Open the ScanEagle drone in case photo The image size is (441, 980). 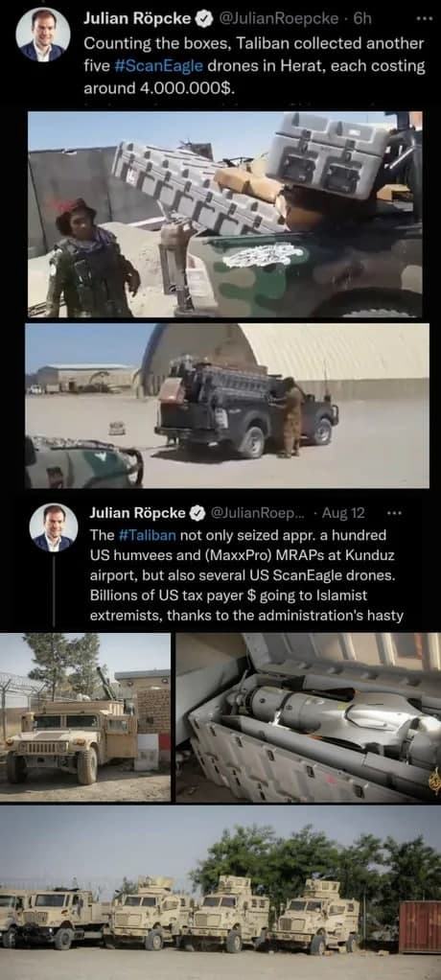point(308,717)
